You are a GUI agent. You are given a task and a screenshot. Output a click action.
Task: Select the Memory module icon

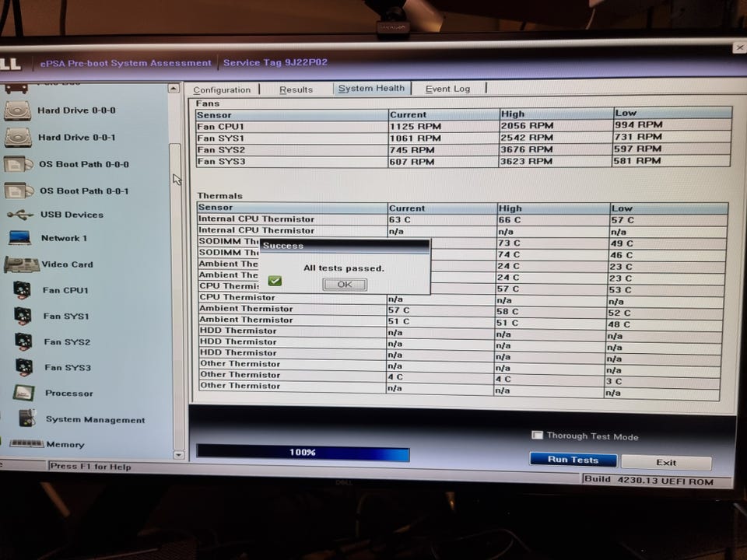point(26,443)
